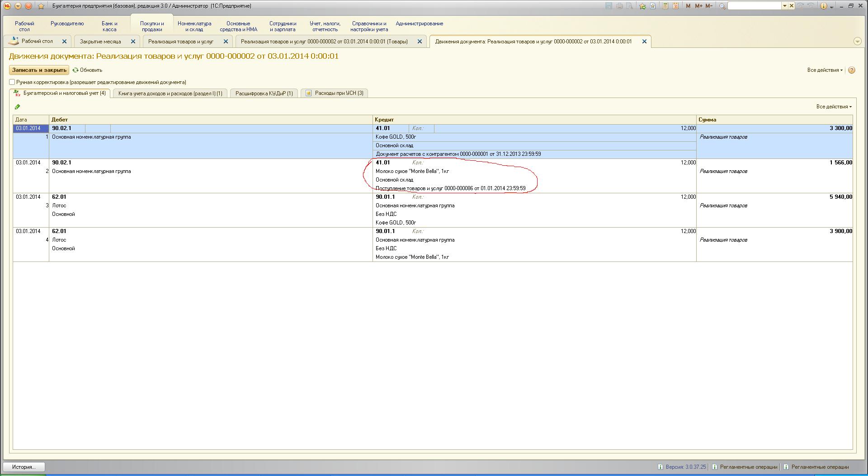Open the calendar icon in top toolbar
868x476 pixels.
[x=675, y=6]
